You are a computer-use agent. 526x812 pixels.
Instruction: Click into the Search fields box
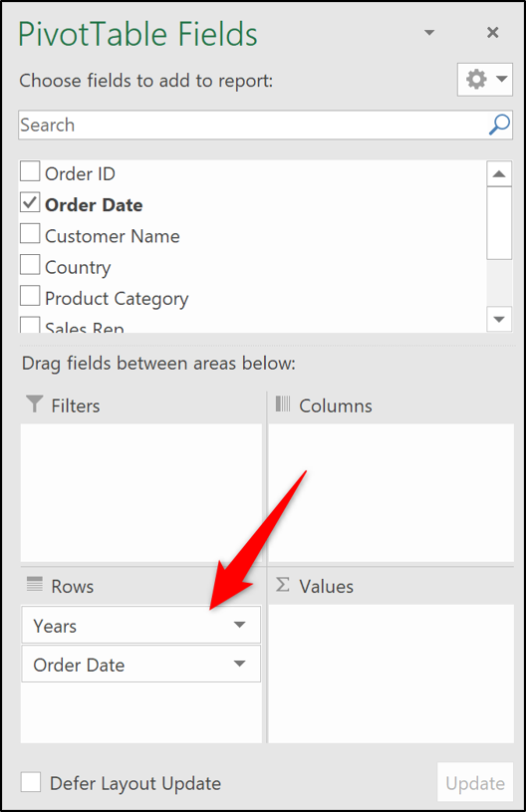click(x=254, y=125)
